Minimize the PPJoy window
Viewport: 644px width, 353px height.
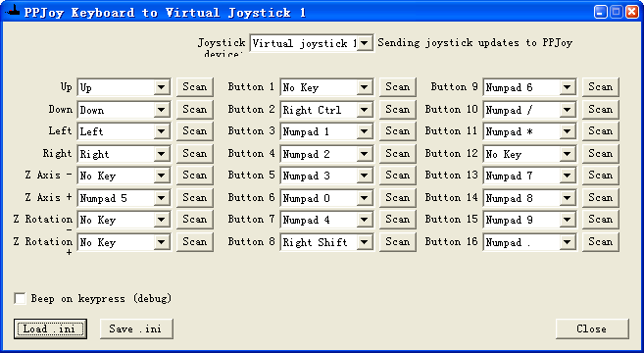600,12
